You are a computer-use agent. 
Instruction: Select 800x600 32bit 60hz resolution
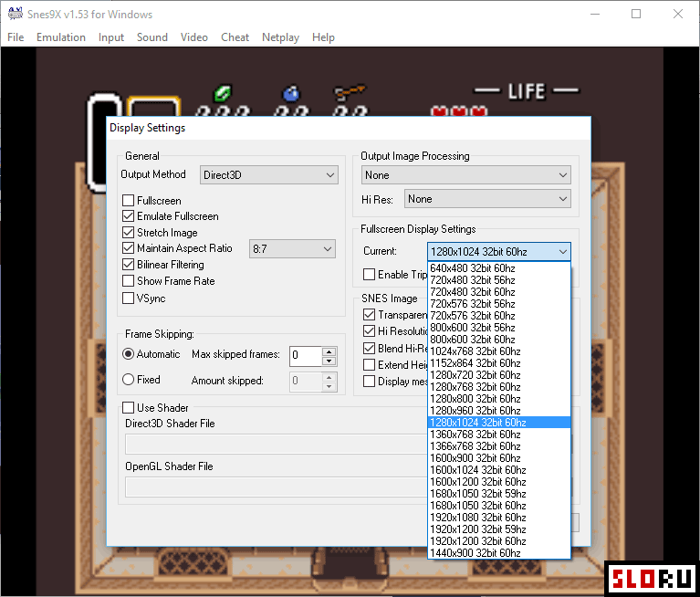click(x=499, y=340)
